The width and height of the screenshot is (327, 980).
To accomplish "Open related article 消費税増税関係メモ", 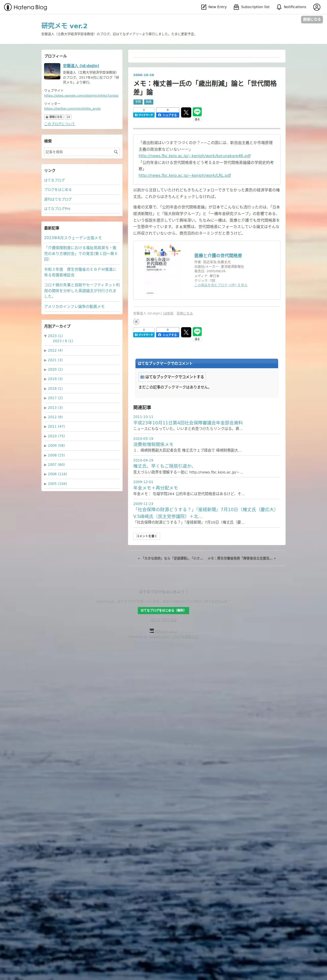I will [153, 444].
